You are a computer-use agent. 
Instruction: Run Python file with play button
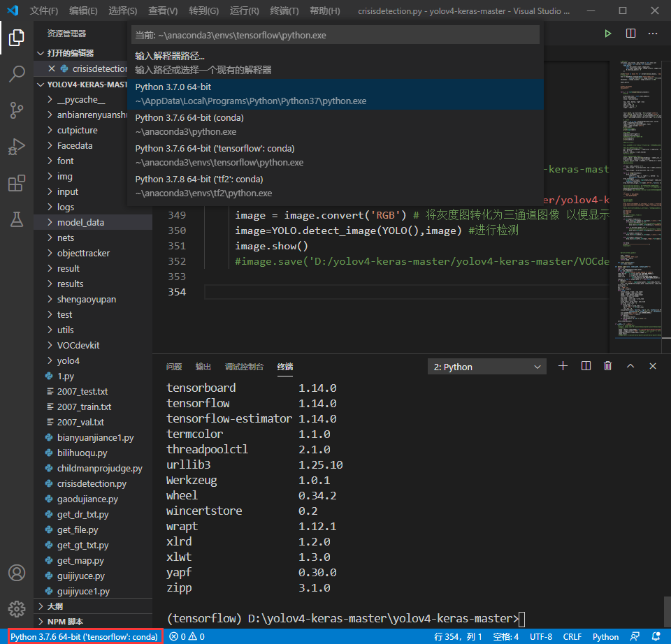point(608,34)
